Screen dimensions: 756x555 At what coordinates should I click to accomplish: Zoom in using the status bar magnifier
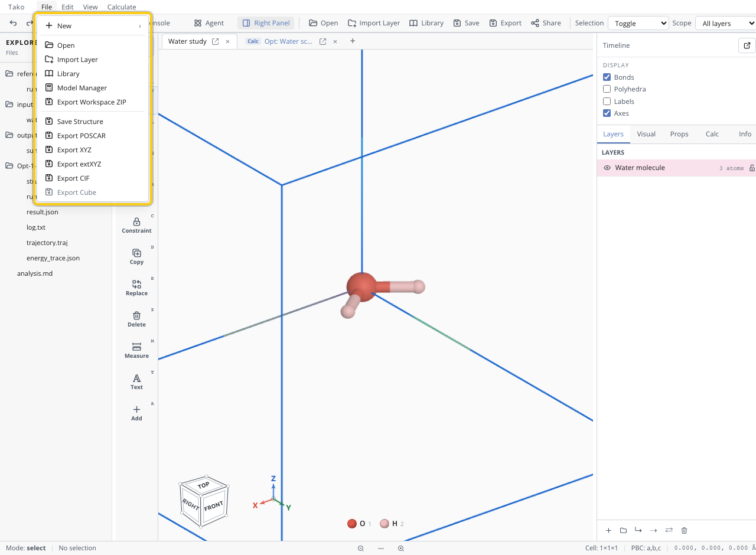[x=400, y=549]
